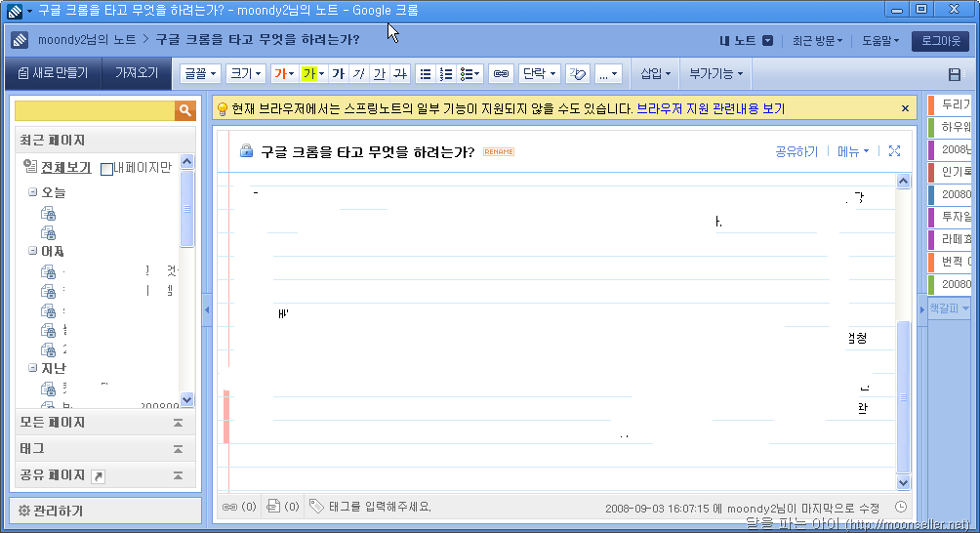
Task: Open the 내 노트 dropdown arrow icon
Action: (767, 41)
